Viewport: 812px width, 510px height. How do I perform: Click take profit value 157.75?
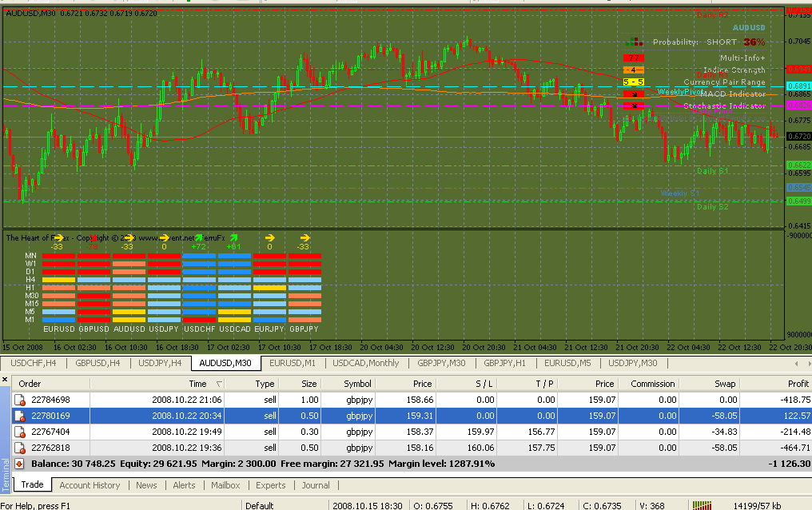coord(541,448)
